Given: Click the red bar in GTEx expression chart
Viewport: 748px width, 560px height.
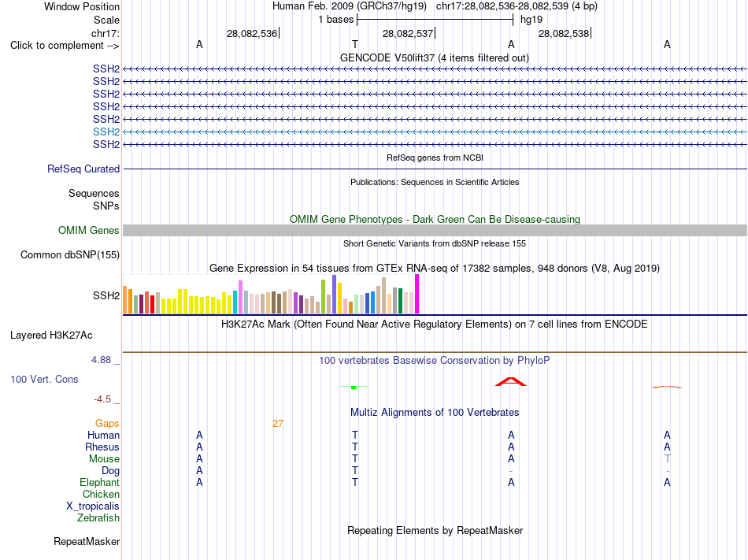Looking at the screenshot, I should click(x=152, y=304).
